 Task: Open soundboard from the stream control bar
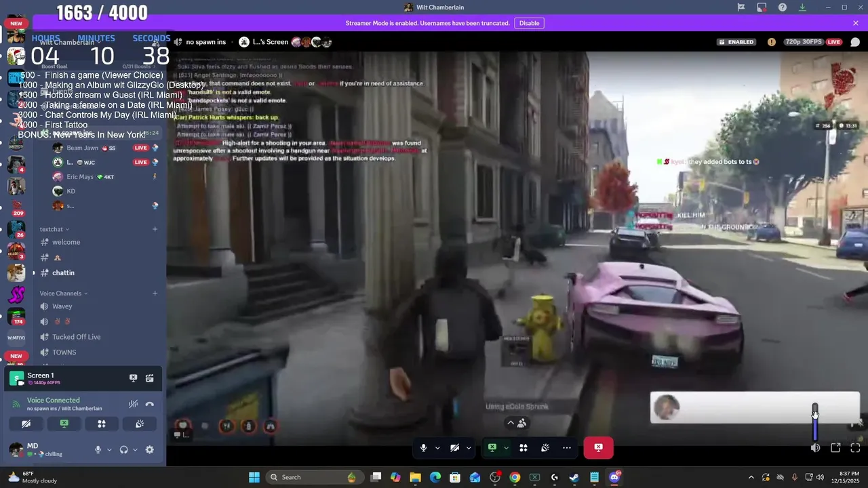point(545,447)
